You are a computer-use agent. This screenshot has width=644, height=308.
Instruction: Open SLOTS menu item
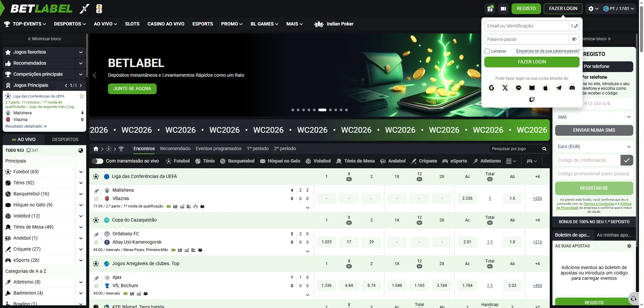[132, 24]
